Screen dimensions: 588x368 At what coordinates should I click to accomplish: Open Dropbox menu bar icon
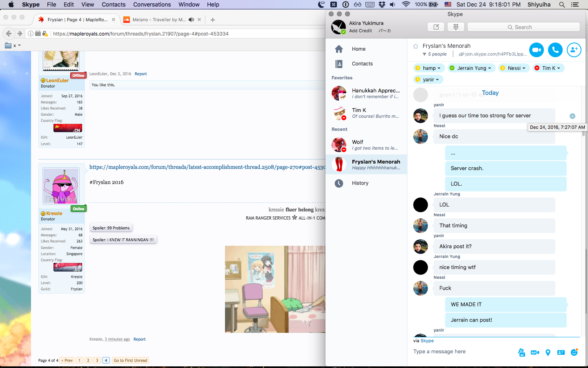[382, 4]
